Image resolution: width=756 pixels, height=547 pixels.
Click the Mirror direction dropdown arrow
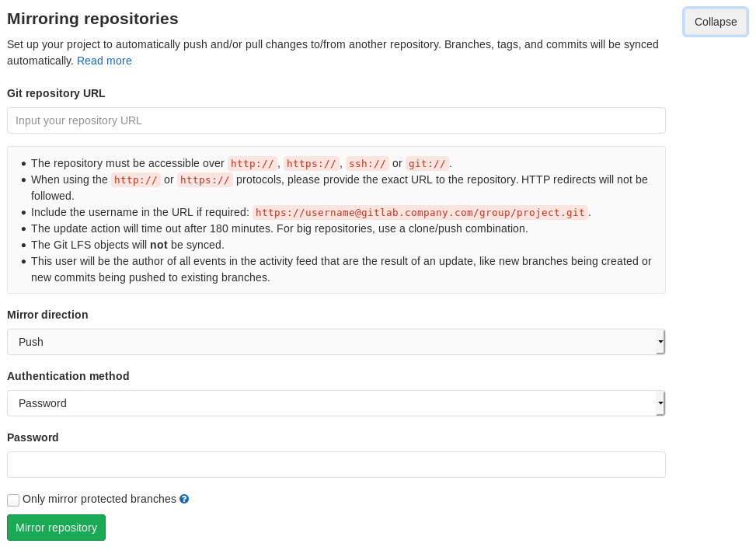[660, 342]
